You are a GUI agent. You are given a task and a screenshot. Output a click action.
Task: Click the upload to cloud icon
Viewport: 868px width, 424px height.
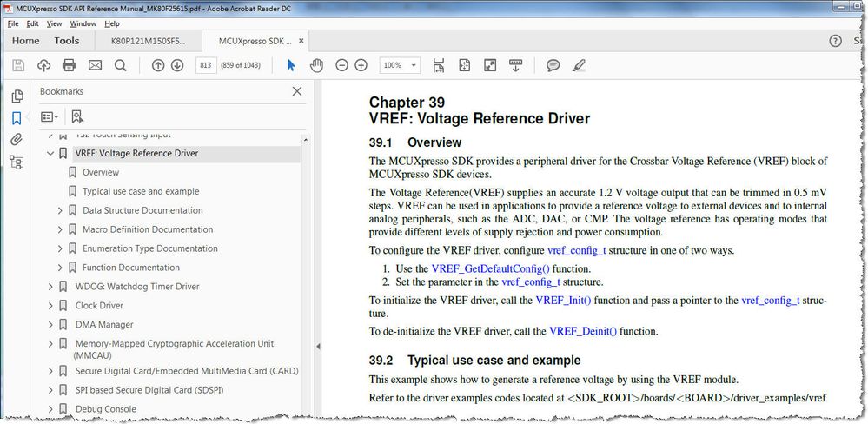tap(43, 65)
